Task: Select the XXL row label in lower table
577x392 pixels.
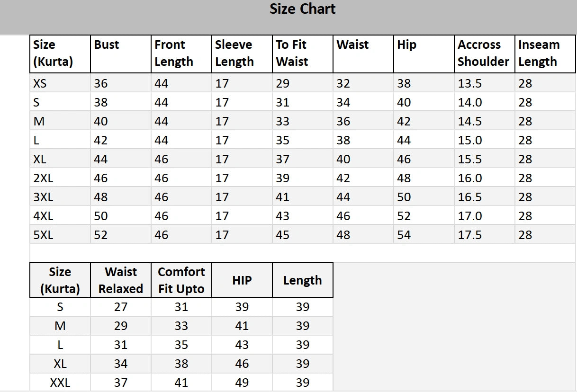Action: point(60,383)
